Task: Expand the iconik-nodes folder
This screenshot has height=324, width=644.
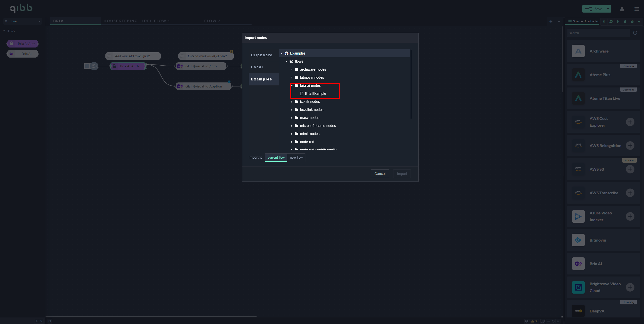Action: point(292,102)
